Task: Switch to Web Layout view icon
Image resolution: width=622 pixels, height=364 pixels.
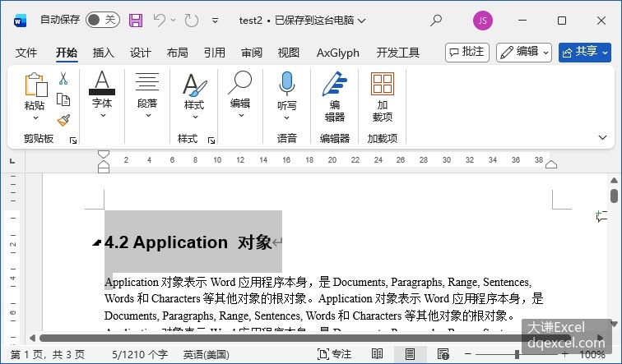Action: pos(443,353)
